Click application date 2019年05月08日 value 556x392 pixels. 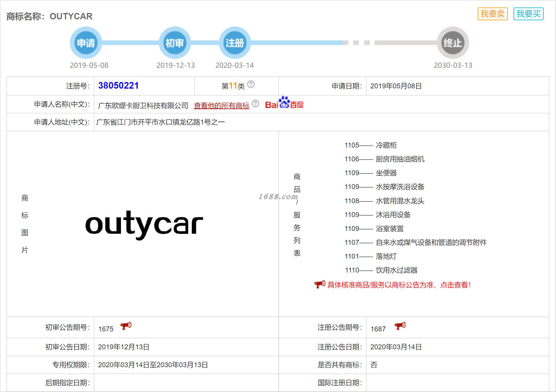(x=396, y=86)
